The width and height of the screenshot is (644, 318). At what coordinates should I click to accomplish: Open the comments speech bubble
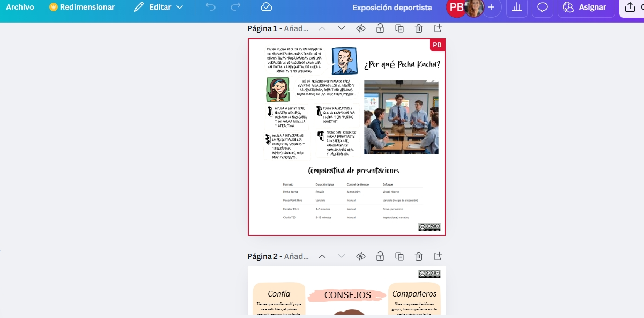543,7
